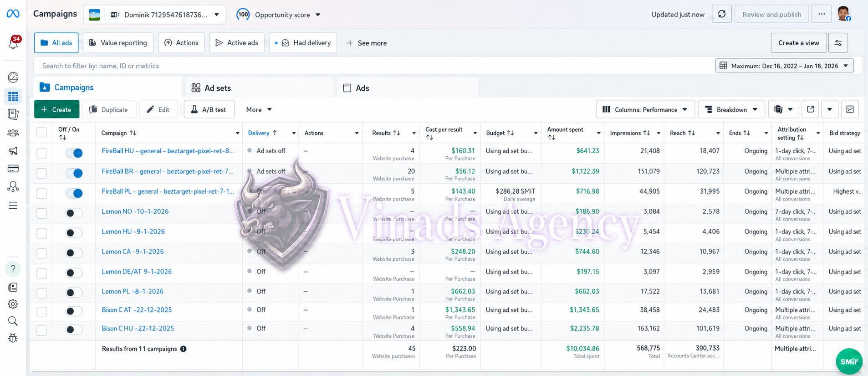Select the All ads view tab
The height and width of the screenshot is (376, 868).
pyautogui.click(x=56, y=43)
